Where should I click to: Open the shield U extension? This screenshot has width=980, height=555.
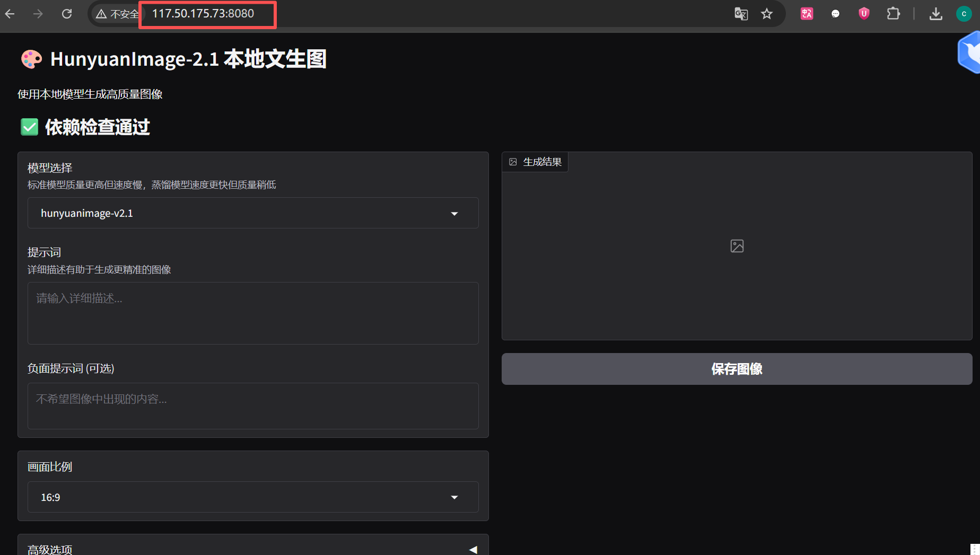864,14
